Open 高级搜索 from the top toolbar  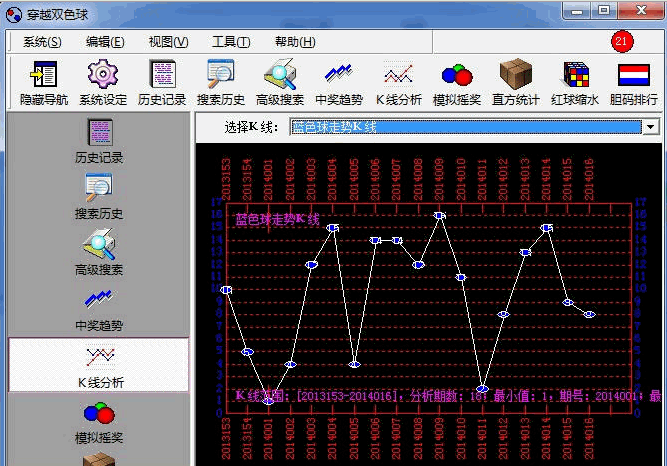(280, 83)
